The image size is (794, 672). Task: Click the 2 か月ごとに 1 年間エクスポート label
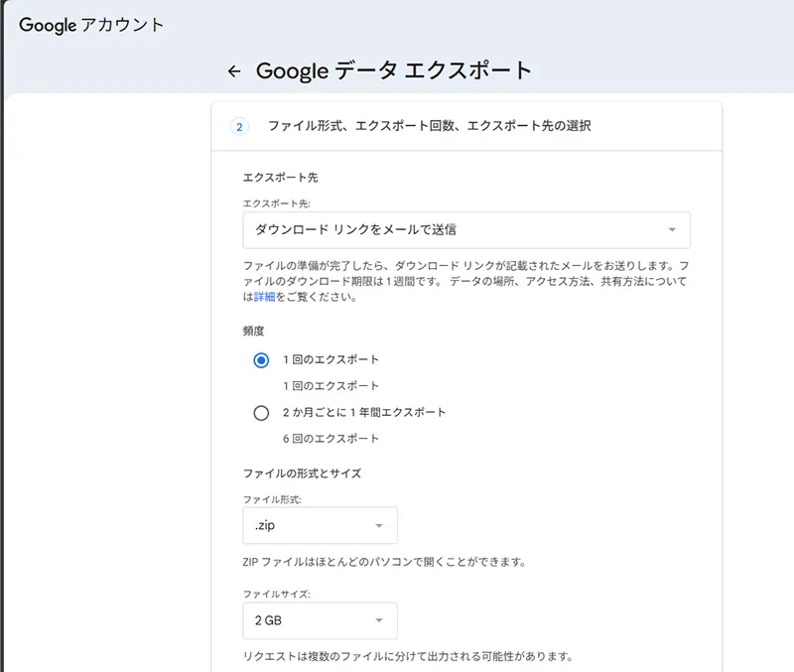pos(364,412)
